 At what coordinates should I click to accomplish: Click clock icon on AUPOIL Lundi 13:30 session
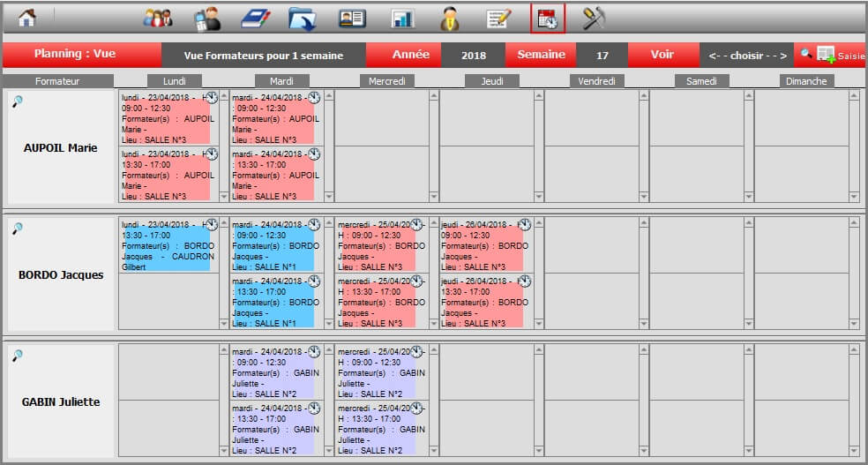tap(212, 154)
